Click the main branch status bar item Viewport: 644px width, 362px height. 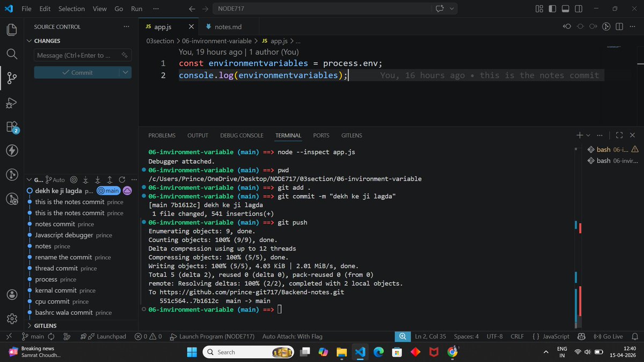(x=33, y=336)
